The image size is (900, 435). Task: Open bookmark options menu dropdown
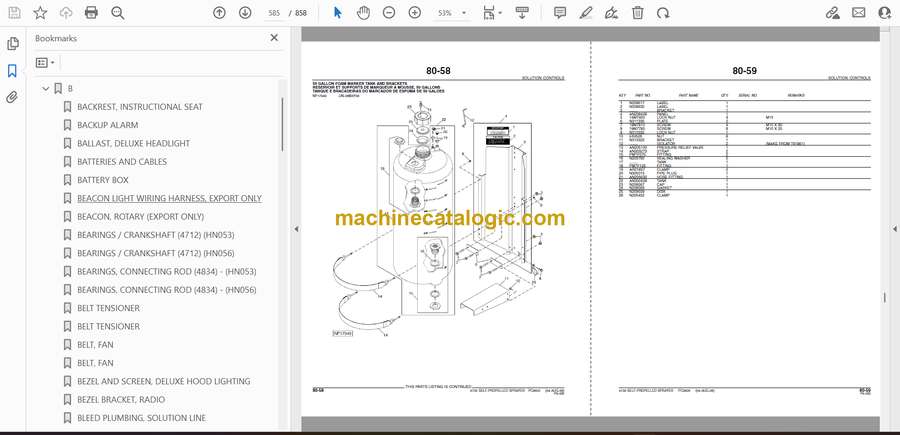coord(45,63)
